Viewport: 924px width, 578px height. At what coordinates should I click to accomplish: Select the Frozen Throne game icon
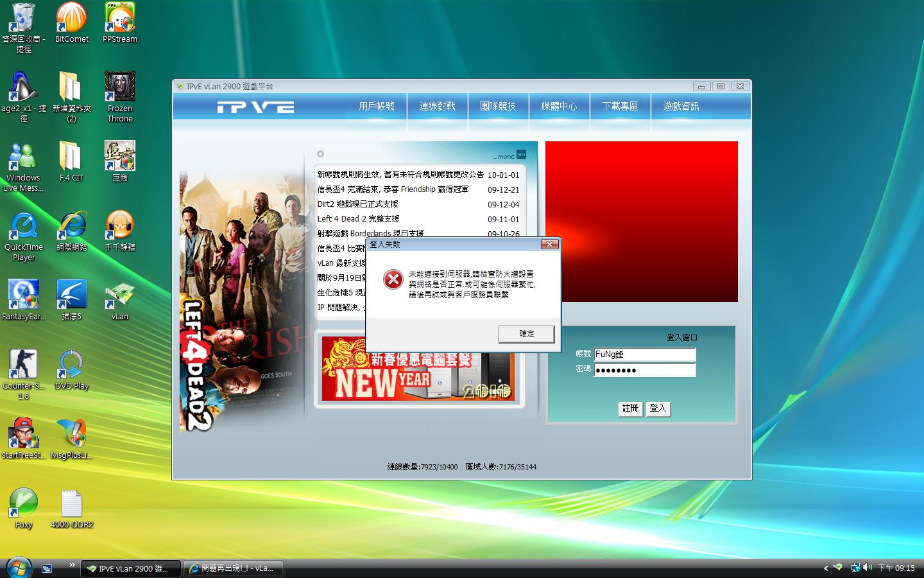(120, 97)
